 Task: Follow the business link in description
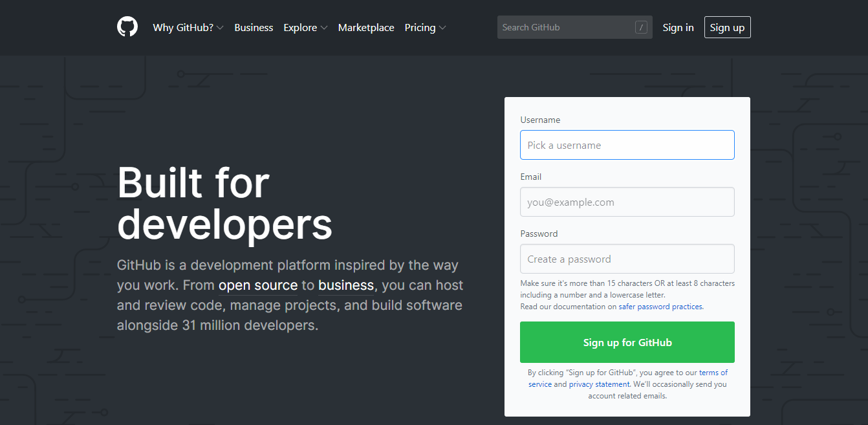coord(346,285)
